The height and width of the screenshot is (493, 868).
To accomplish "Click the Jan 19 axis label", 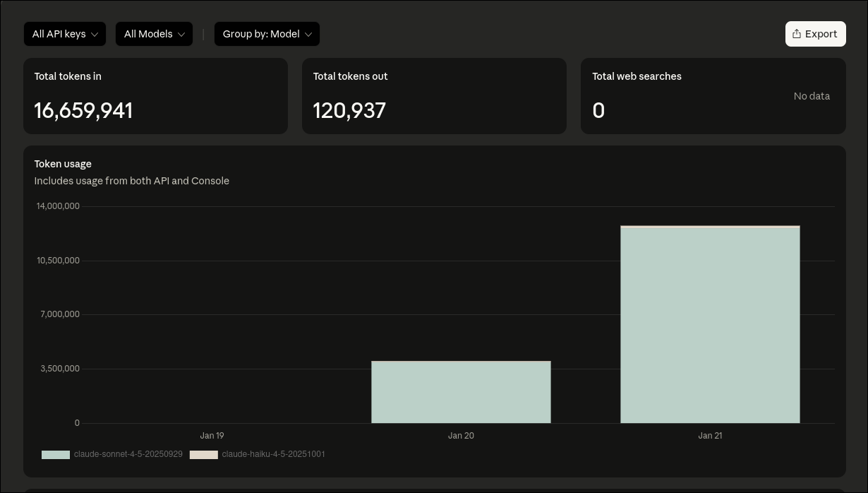I will 212,436.
